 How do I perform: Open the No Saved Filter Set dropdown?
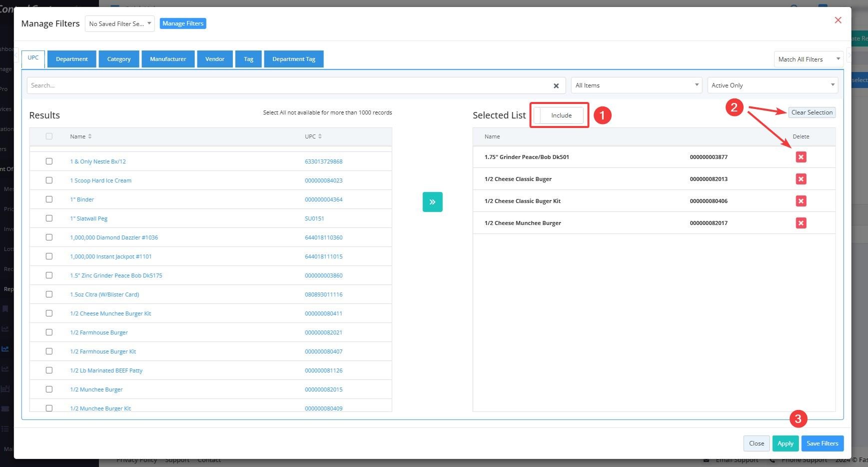[x=120, y=23]
